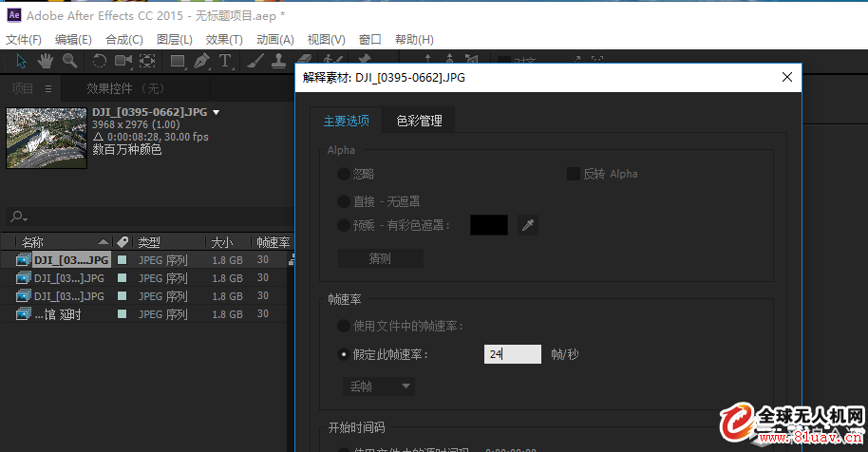Click label color swatch of ...馆 延时 row
The height and width of the screenshot is (452, 868).
tap(123, 313)
